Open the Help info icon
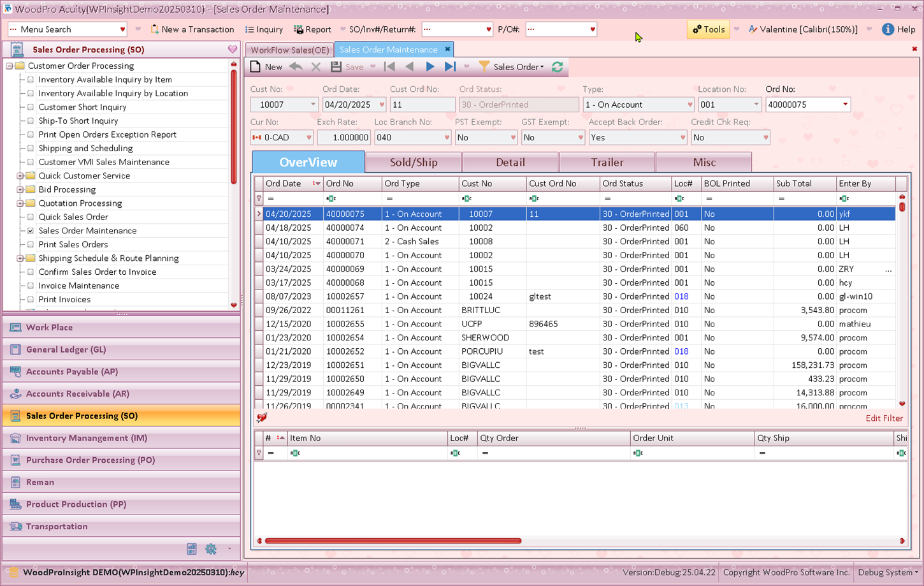This screenshot has height=586, width=924. [888, 29]
